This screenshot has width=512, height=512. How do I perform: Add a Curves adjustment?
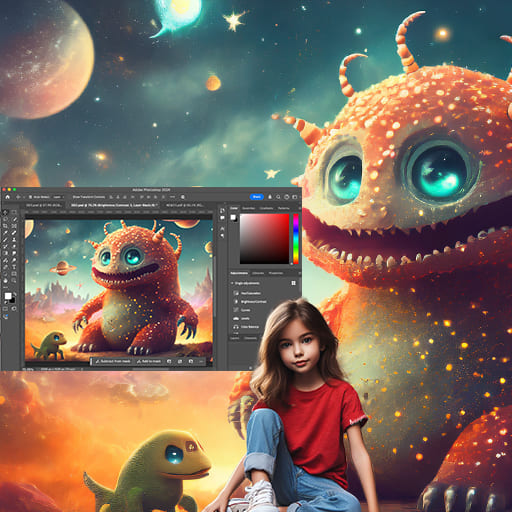242,310
